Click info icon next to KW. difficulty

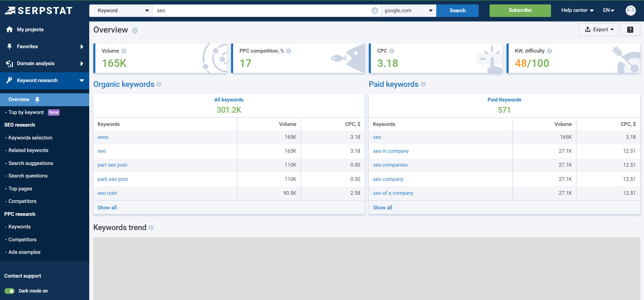point(549,51)
